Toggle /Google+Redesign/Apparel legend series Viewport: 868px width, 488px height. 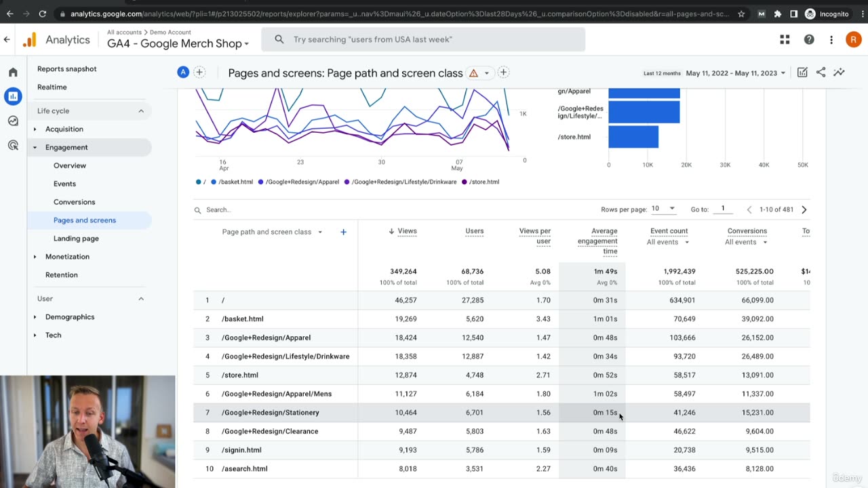298,182
